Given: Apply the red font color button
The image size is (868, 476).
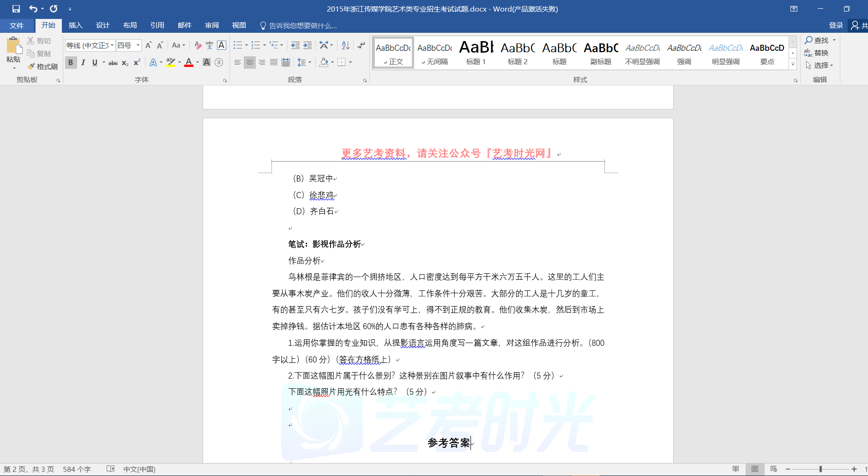Looking at the screenshot, I should 188,62.
